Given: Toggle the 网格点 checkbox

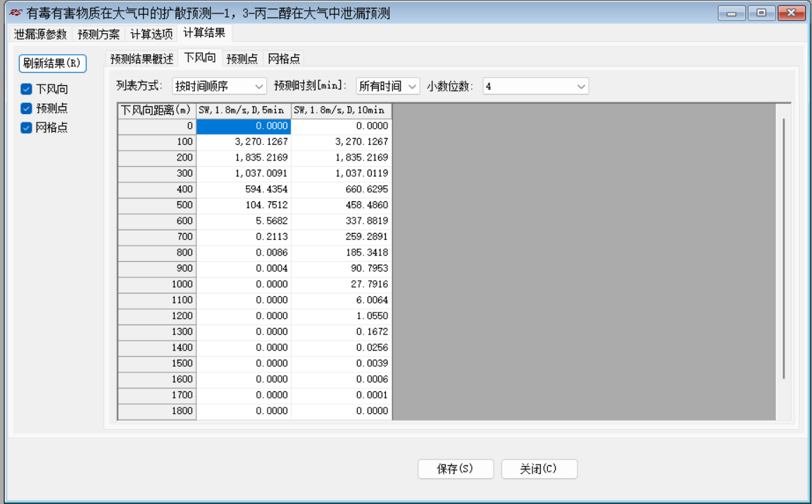Looking at the screenshot, I should (x=27, y=127).
